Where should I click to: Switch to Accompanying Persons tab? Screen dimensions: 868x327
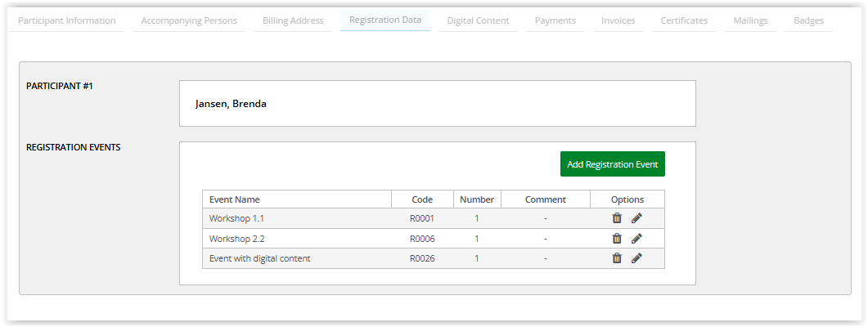coord(189,20)
